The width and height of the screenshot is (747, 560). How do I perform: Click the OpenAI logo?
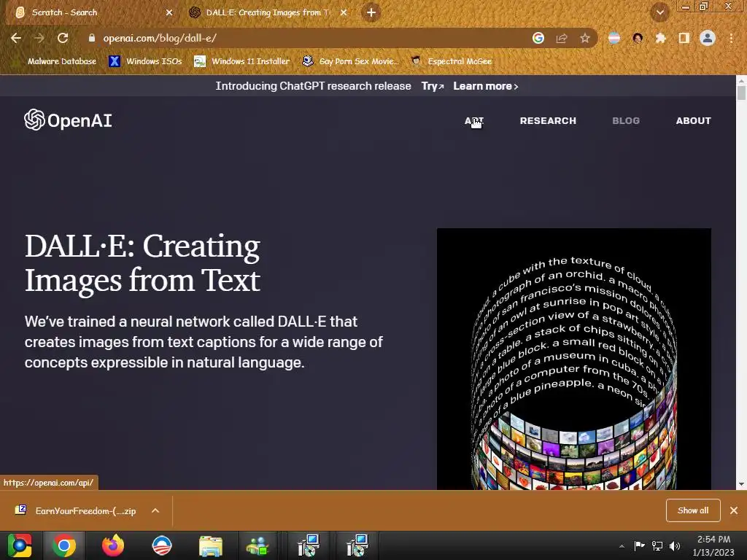(x=68, y=120)
